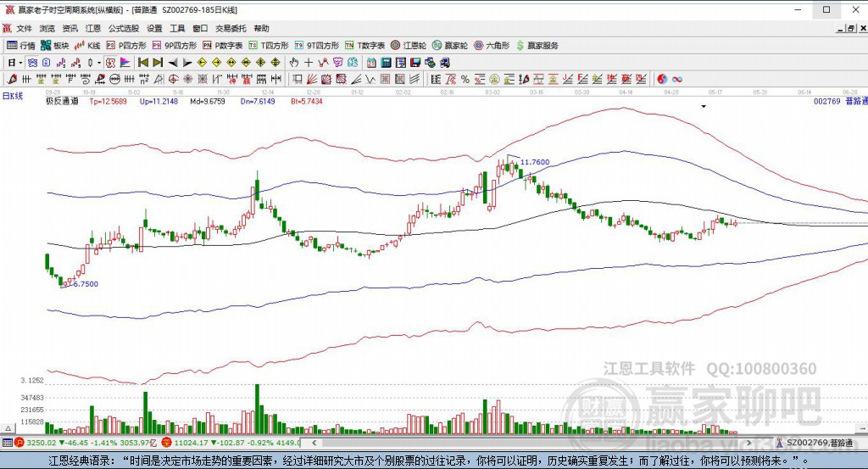
Task: Select the hand pan tool
Action: pyautogui.click(x=294, y=63)
